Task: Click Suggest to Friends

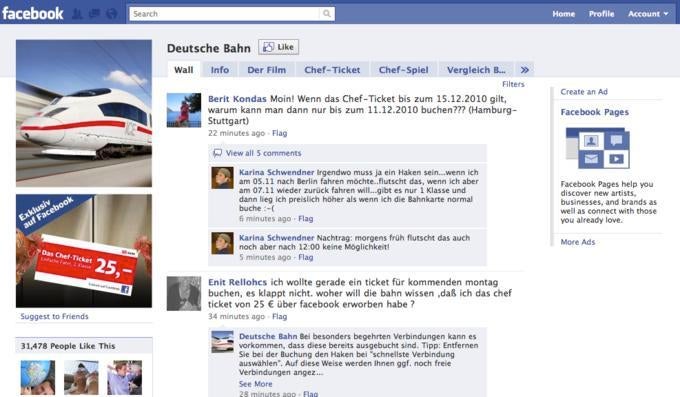Action: 54,316
